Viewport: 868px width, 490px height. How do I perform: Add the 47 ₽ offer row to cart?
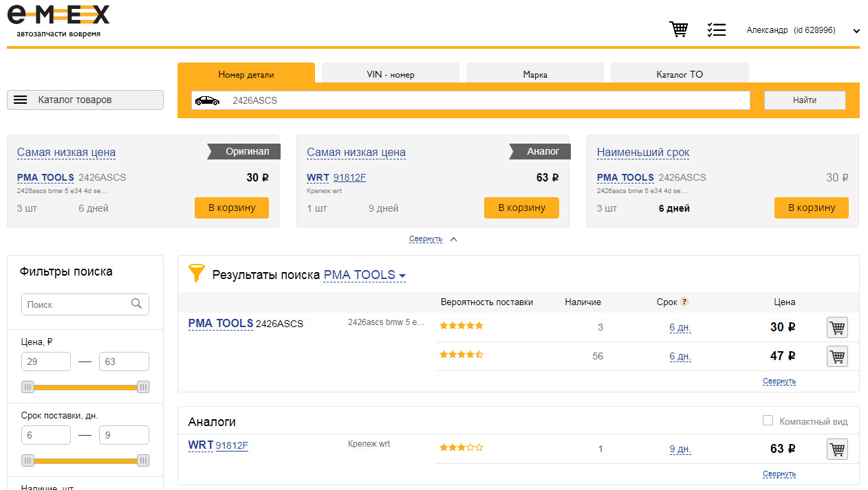tap(837, 357)
